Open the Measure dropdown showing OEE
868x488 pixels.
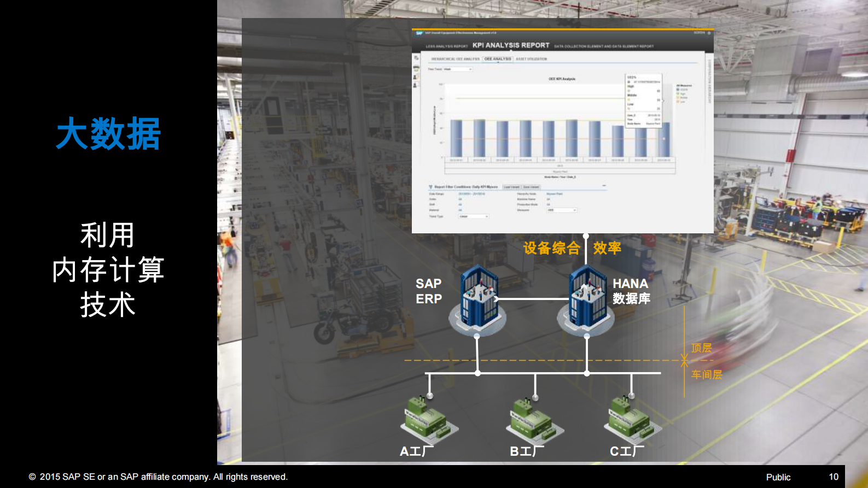(x=562, y=210)
